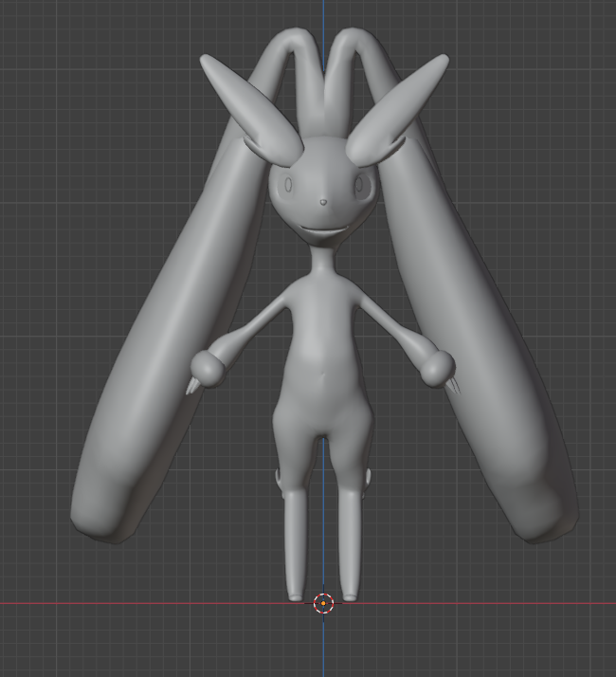The height and width of the screenshot is (677, 616).
Task: Click the character's small nose
Action: coord(323,202)
